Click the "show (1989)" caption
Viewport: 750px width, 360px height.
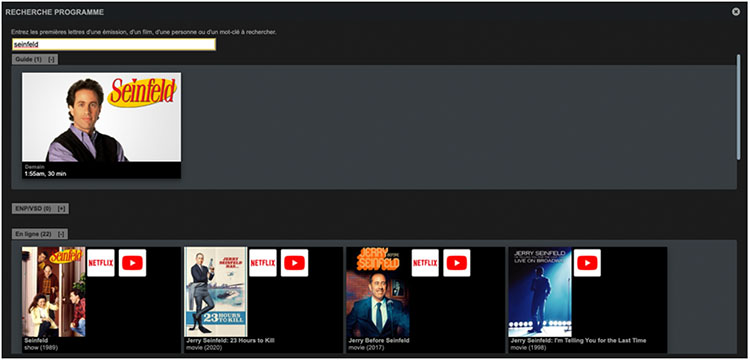tap(41, 347)
